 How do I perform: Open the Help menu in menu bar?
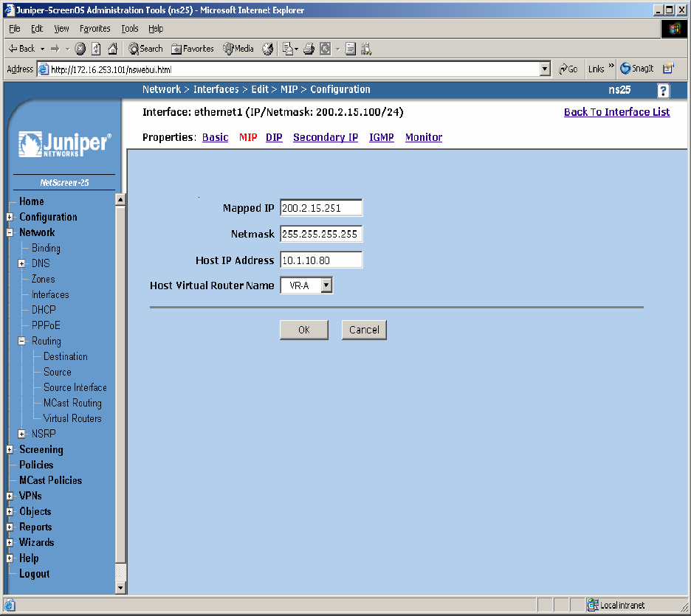[156, 29]
